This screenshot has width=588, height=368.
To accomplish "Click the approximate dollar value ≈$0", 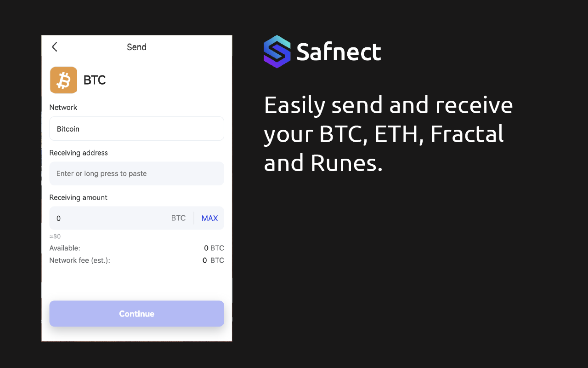I will point(54,236).
